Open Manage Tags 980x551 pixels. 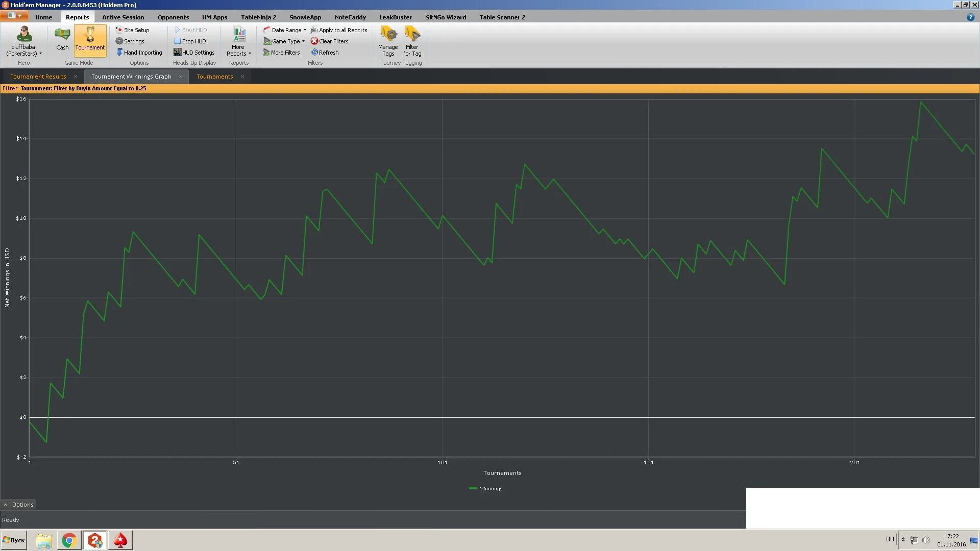tap(388, 41)
